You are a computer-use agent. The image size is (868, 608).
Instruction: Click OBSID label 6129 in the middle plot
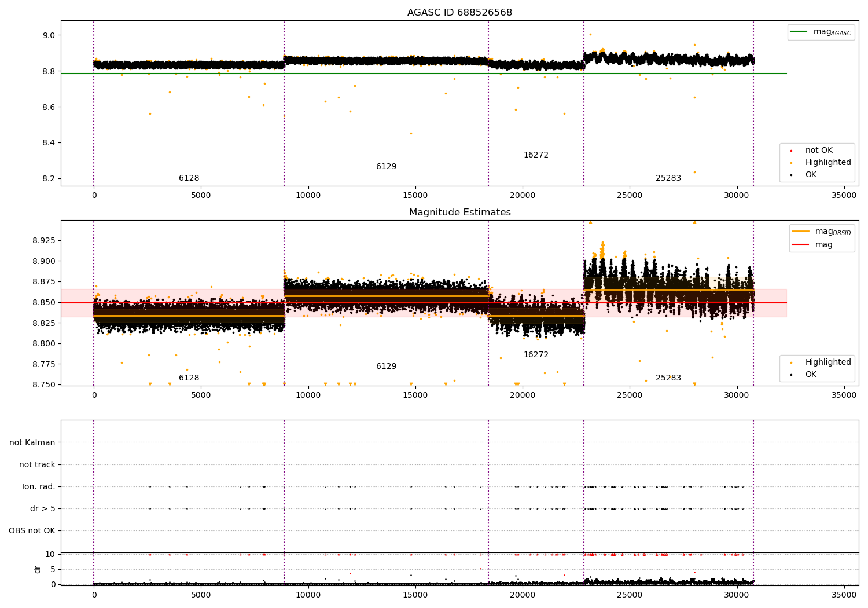tap(386, 366)
